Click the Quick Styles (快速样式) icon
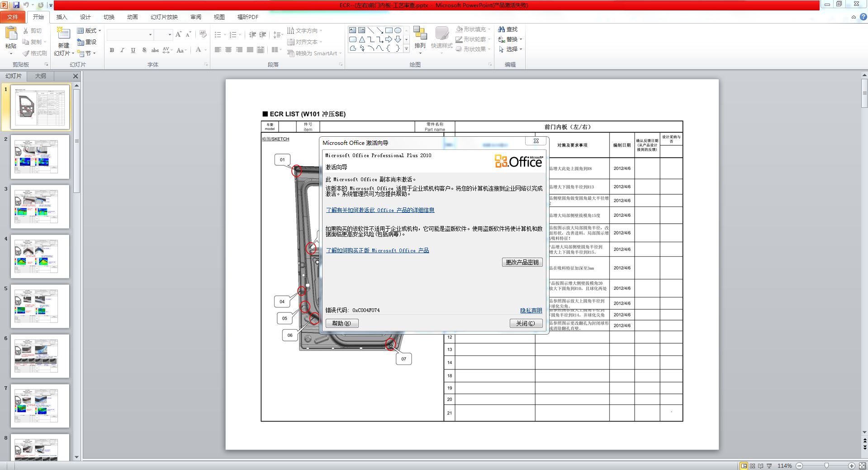This screenshot has width=868, height=470. point(441,34)
